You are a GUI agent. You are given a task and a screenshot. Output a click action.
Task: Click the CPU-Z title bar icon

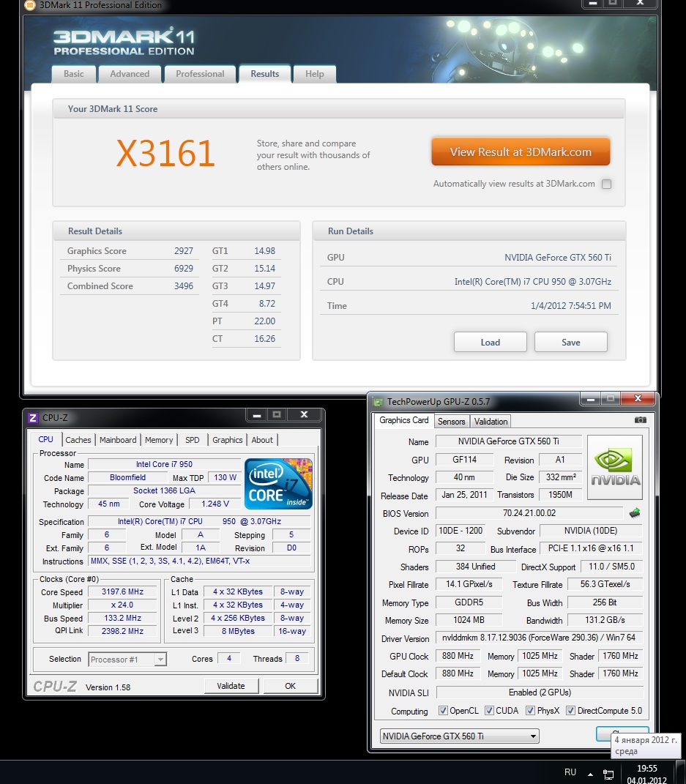33,417
